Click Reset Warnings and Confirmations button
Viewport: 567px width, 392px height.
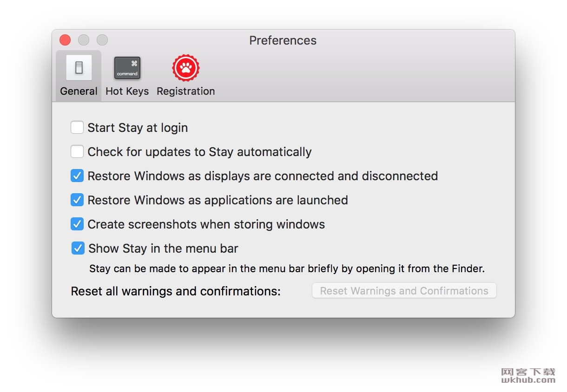pos(404,291)
